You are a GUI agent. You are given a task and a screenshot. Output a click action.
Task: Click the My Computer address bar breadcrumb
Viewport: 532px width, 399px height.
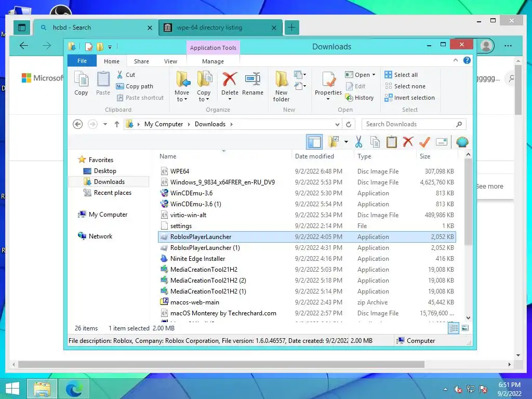click(x=164, y=124)
